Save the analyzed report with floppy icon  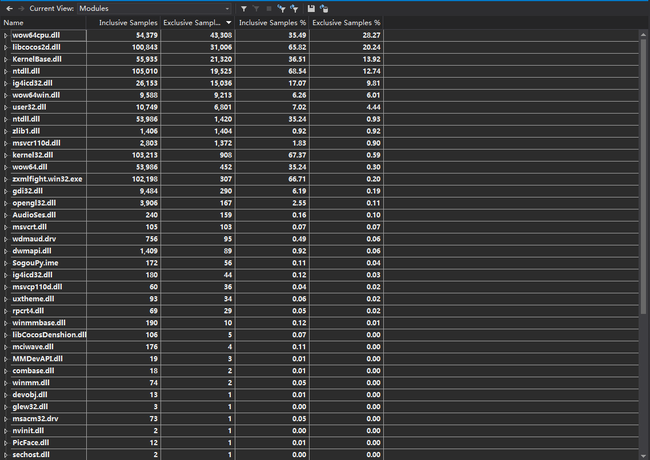click(311, 8)
